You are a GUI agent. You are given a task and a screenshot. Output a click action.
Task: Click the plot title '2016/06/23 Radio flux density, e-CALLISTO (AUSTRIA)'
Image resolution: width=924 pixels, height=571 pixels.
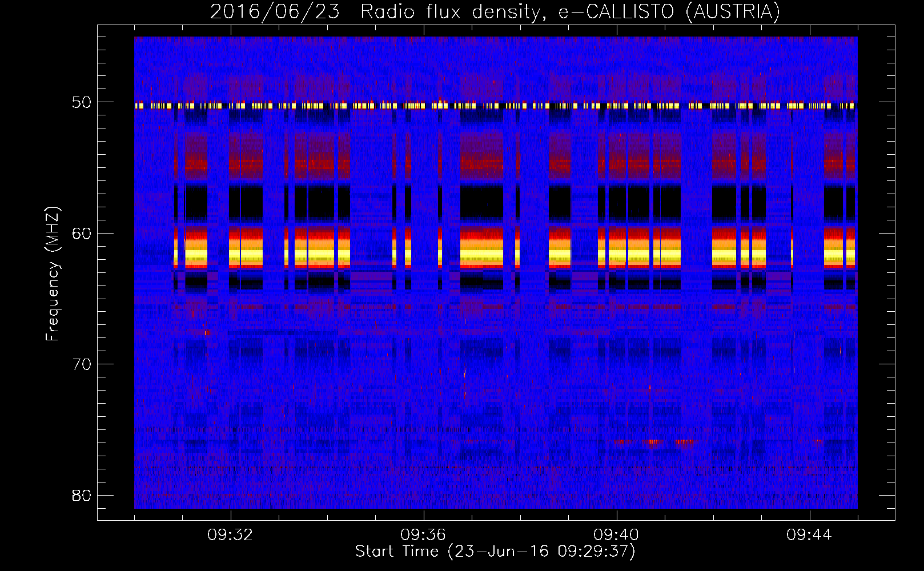495,12
